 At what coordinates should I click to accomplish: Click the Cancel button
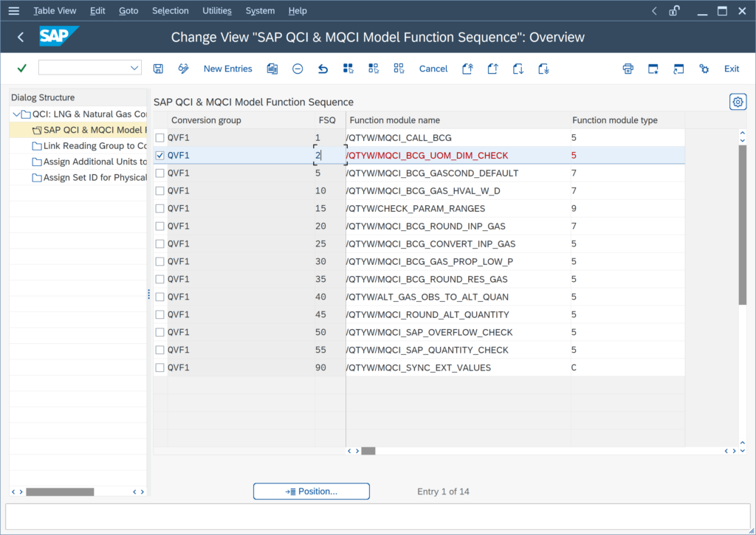point(433,69)
